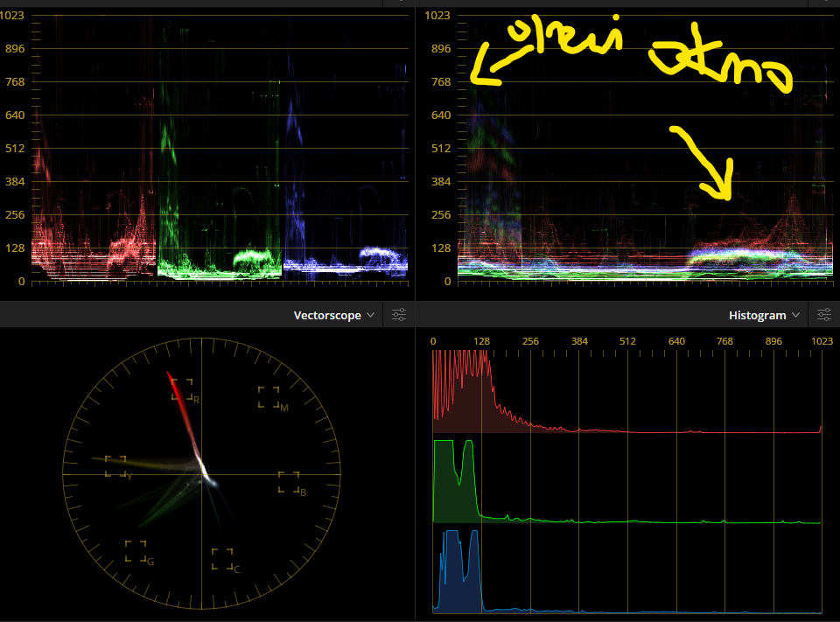Click the "128" label on histogram axis
Viewport: 840px width, 622px height.
(x=481, y=341)
